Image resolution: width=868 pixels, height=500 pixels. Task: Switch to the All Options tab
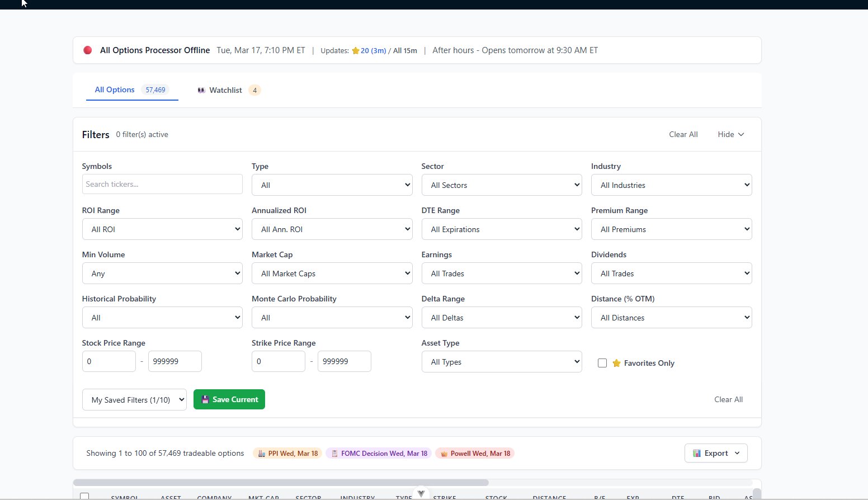click(x=132, y=90)
